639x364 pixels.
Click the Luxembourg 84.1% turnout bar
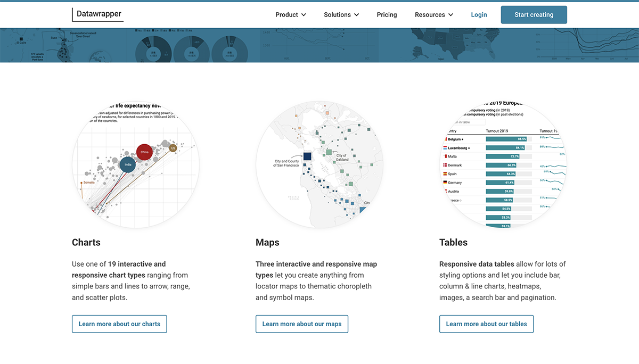coord(506,147)
